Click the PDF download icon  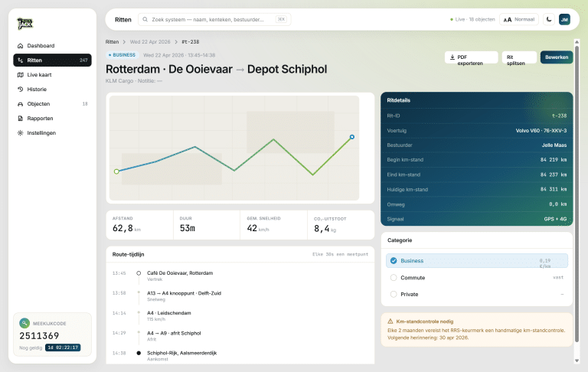452,57
